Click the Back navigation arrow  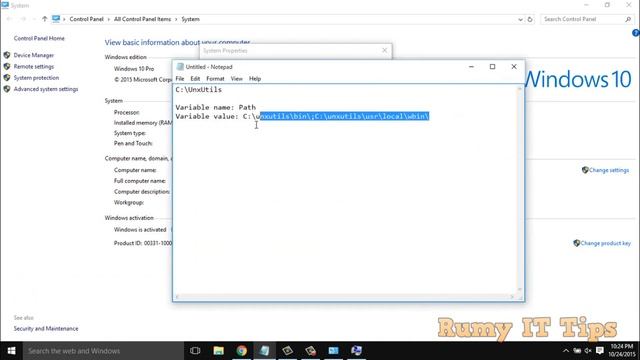tap(9, 19)
